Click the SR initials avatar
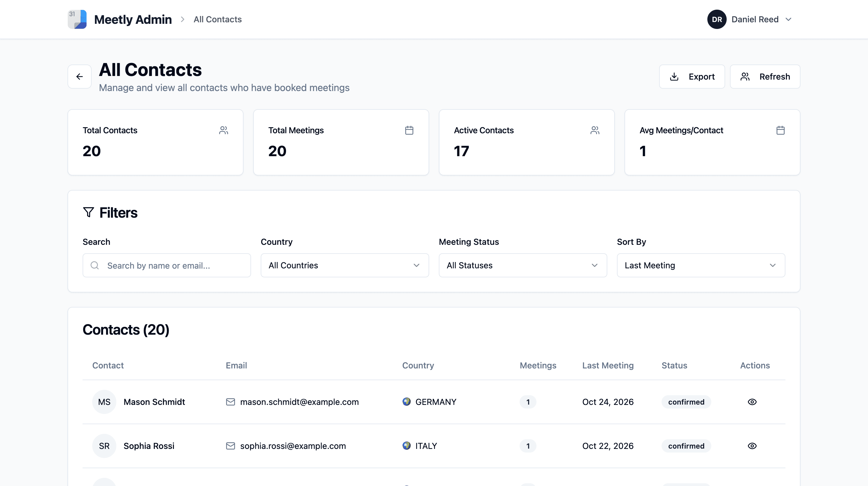 [x=104, y=446]
